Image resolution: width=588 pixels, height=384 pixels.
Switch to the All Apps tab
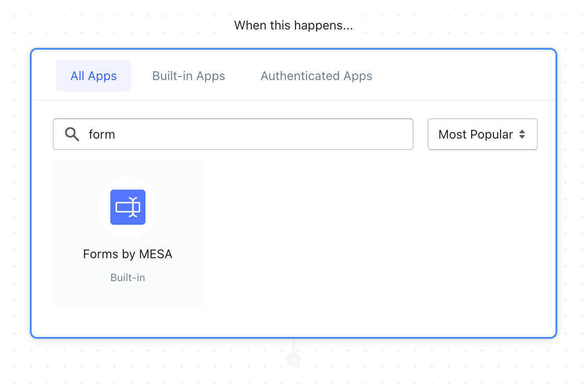[x=94, y=76]
